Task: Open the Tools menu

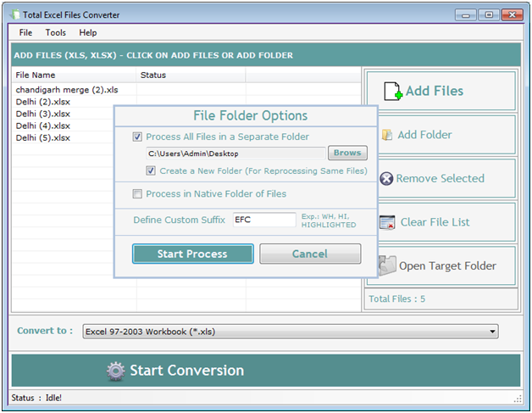Action: click(x=56, y=32)
